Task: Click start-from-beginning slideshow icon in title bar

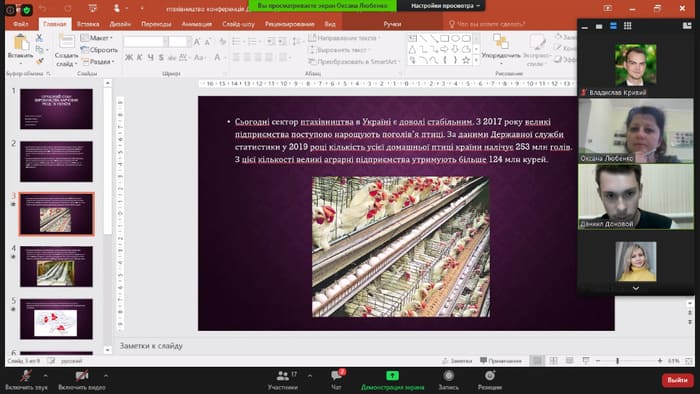Action: pos(93,8)
